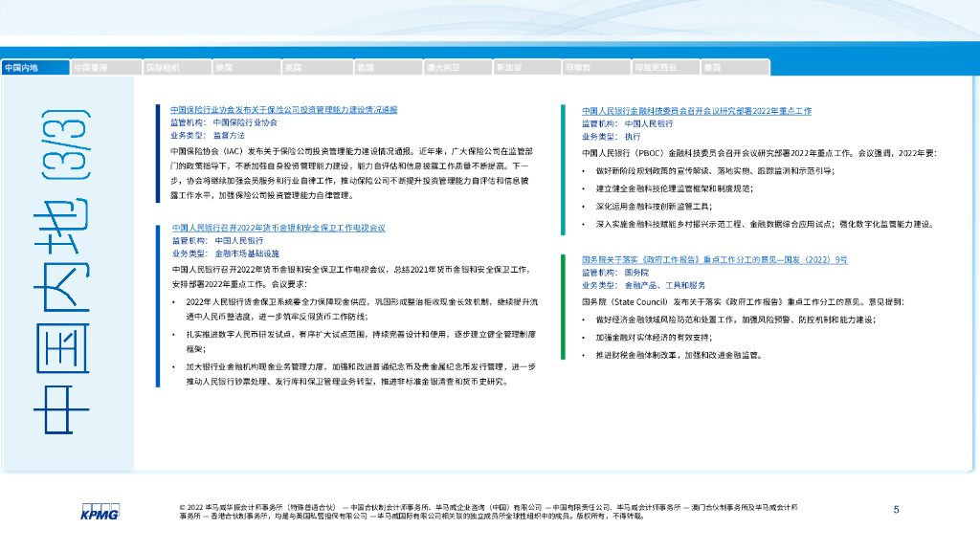Open link 中国保险行业协会发布关于保险公司投资管理能力建设情况通报
980x551 pixels.
(x=283, y=110)
